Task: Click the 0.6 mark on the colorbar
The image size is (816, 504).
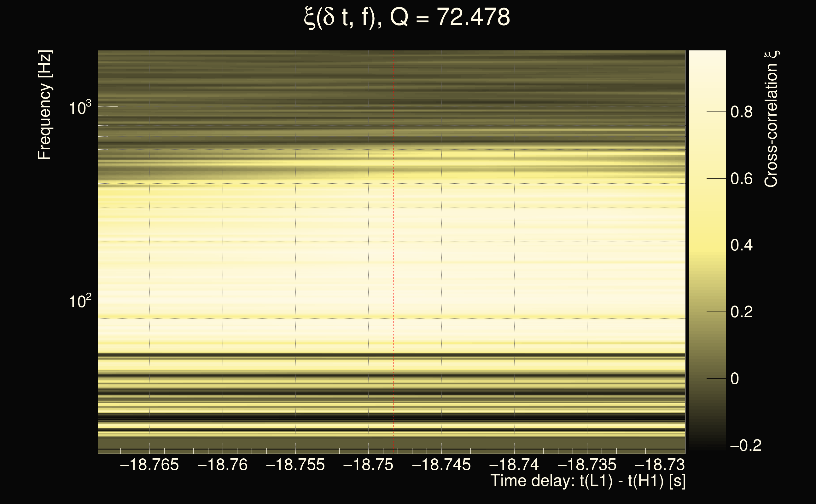Action: (x=741, y=179)
